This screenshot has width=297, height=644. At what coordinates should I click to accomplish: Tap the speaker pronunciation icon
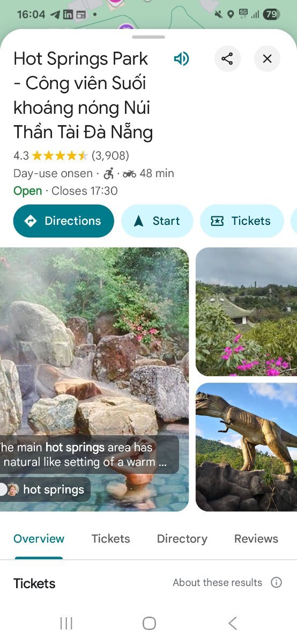(181, 58)
